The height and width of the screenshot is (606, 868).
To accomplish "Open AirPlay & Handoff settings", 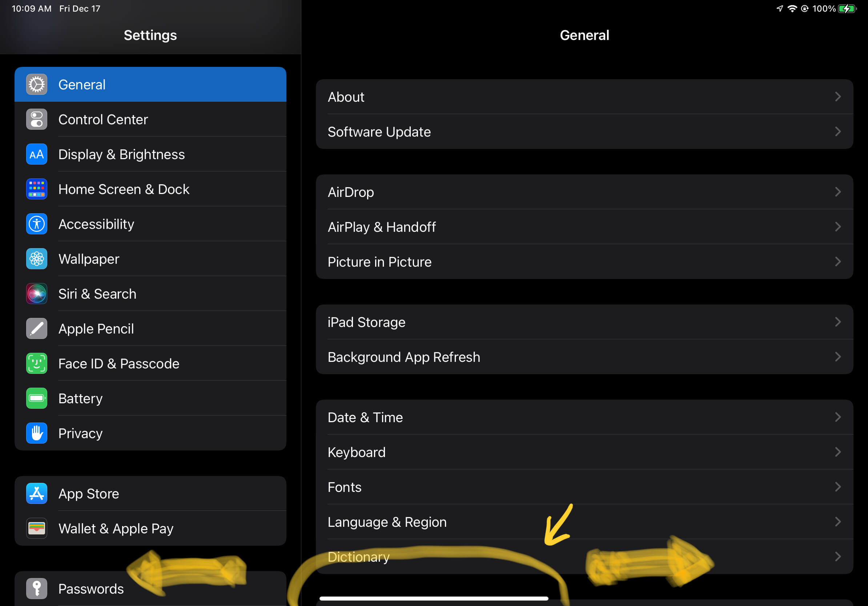I will [x=583, y=227].
